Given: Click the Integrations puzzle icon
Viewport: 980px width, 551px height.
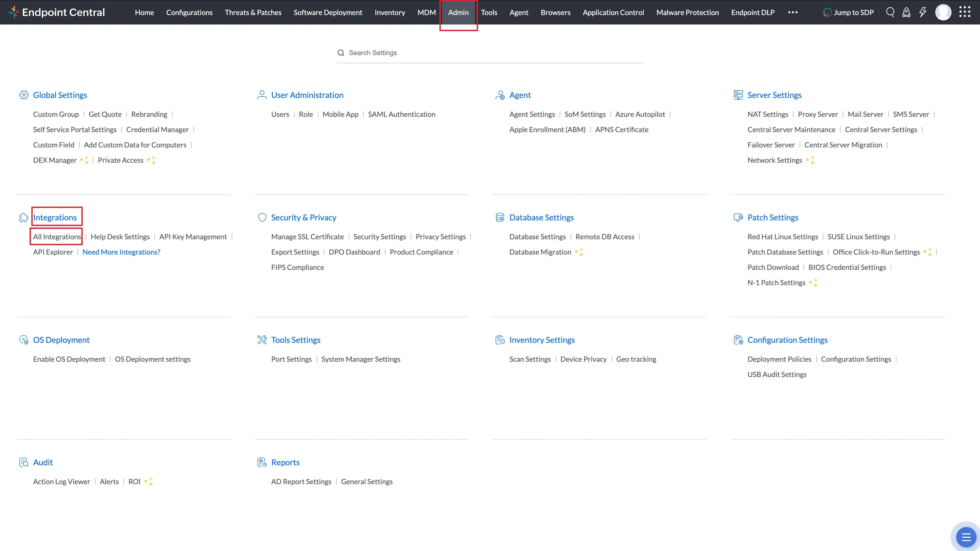Looking at the screenshot, I should [x=23, y=217].
